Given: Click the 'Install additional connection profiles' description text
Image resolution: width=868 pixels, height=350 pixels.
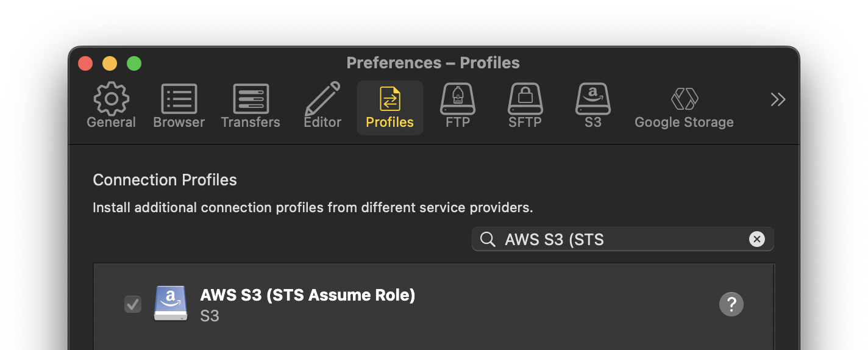Looking at the screenshot, I should pos(313,208).
